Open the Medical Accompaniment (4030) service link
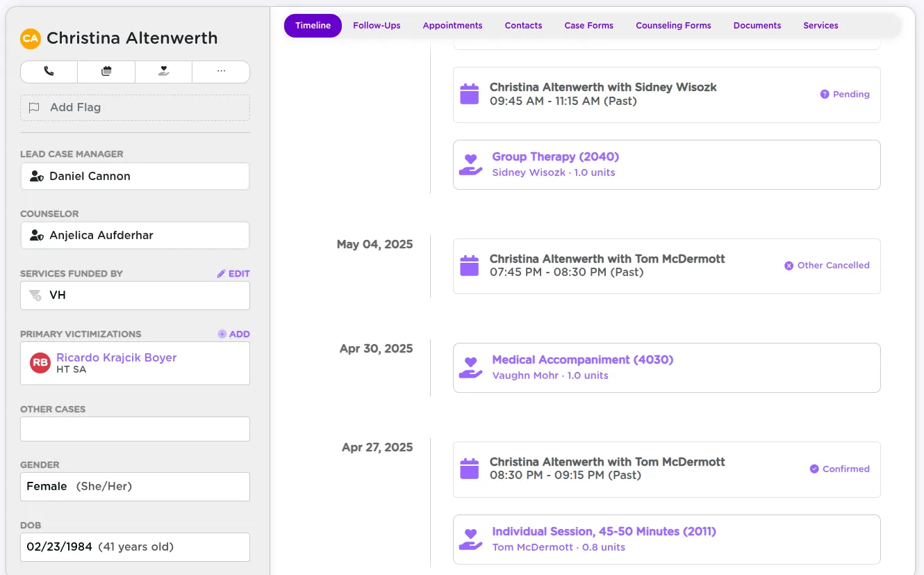This screenshot has height=575, width=924. [x=582, y=359]
